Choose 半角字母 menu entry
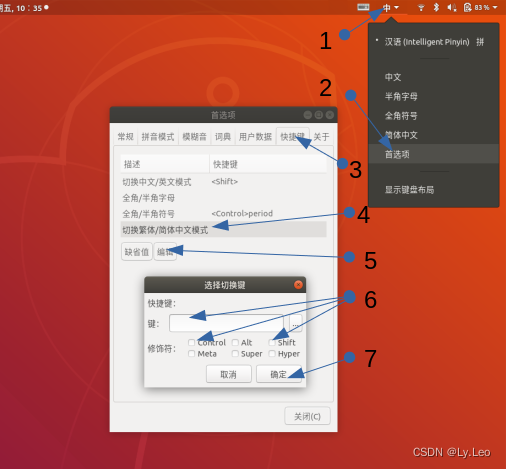The image size is (506, 469). click(x=433, y=97)
